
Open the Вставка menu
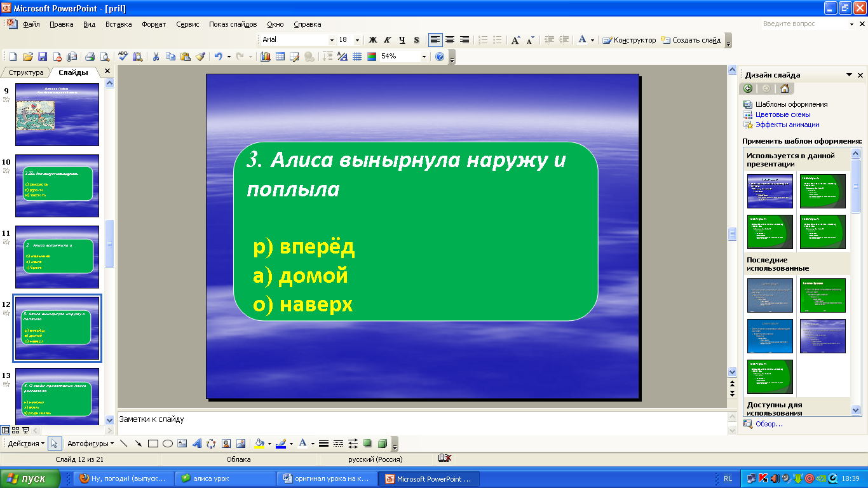[x=118, y=24]
